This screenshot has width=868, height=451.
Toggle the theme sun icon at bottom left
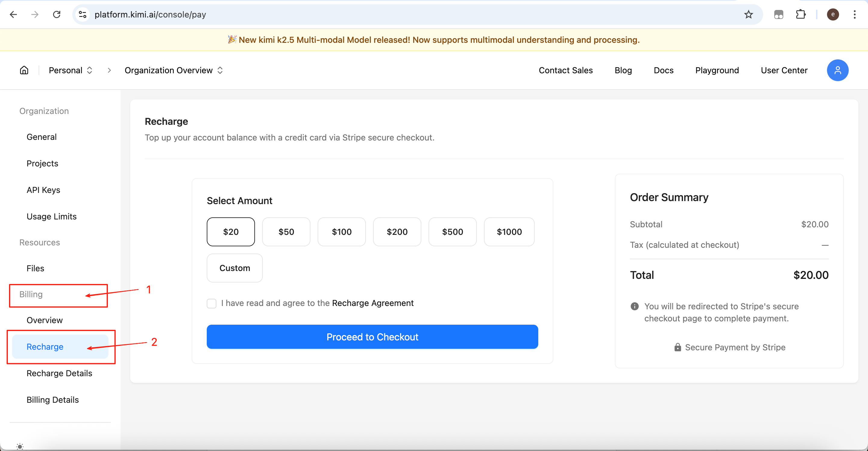coord(20,446)
